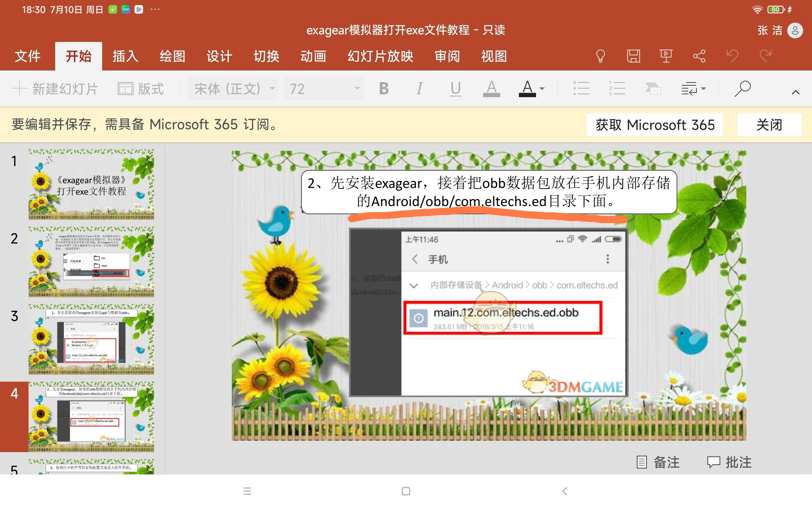Select slide 4 thumbnail

(x=91, y=417)
